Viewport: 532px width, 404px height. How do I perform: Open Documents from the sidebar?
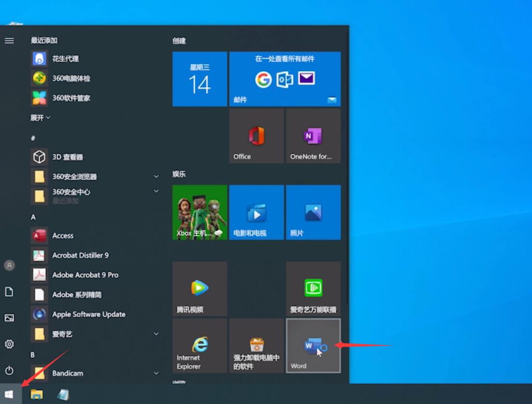coord(10,291)
